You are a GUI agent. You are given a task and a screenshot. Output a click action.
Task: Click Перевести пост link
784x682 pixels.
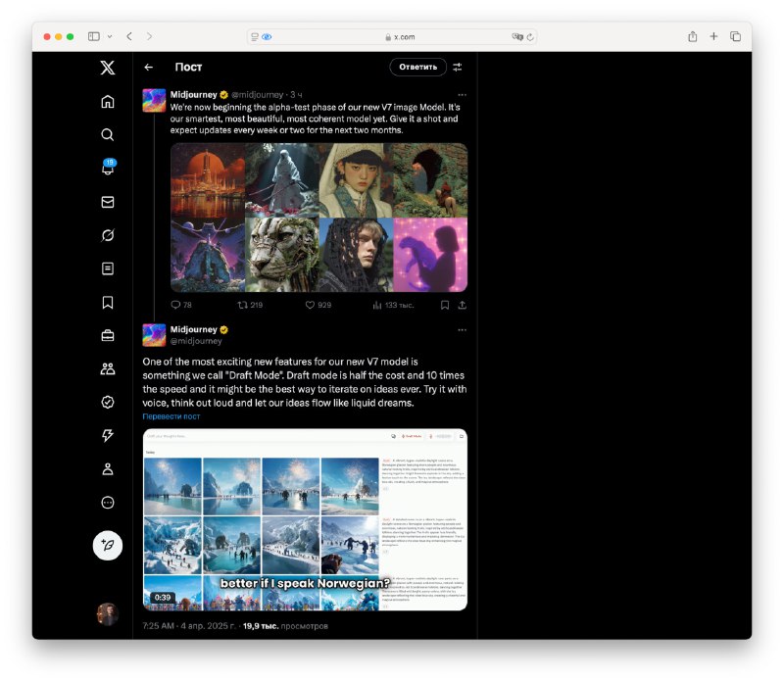coord(171,416)
